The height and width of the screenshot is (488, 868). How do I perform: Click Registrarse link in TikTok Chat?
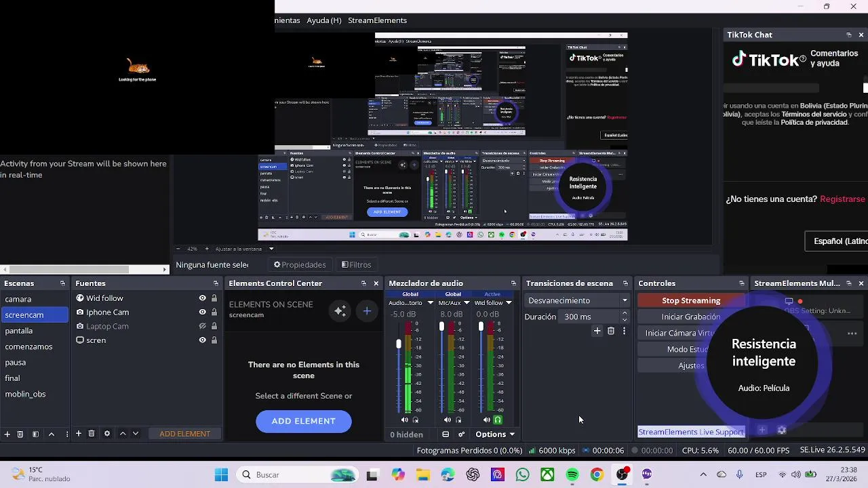tap(842, 199)
